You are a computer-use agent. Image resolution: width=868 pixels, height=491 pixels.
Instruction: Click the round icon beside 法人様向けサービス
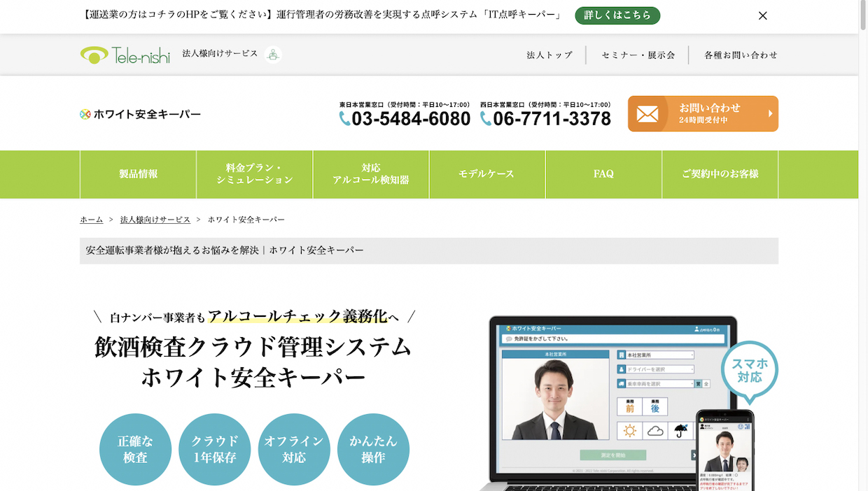coord(273,55)
